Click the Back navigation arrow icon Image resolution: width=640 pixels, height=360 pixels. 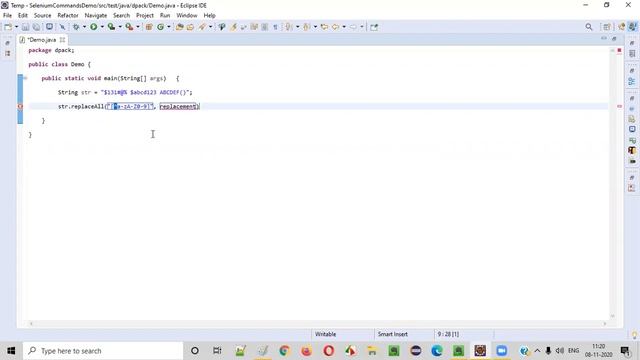coord(336,27)
